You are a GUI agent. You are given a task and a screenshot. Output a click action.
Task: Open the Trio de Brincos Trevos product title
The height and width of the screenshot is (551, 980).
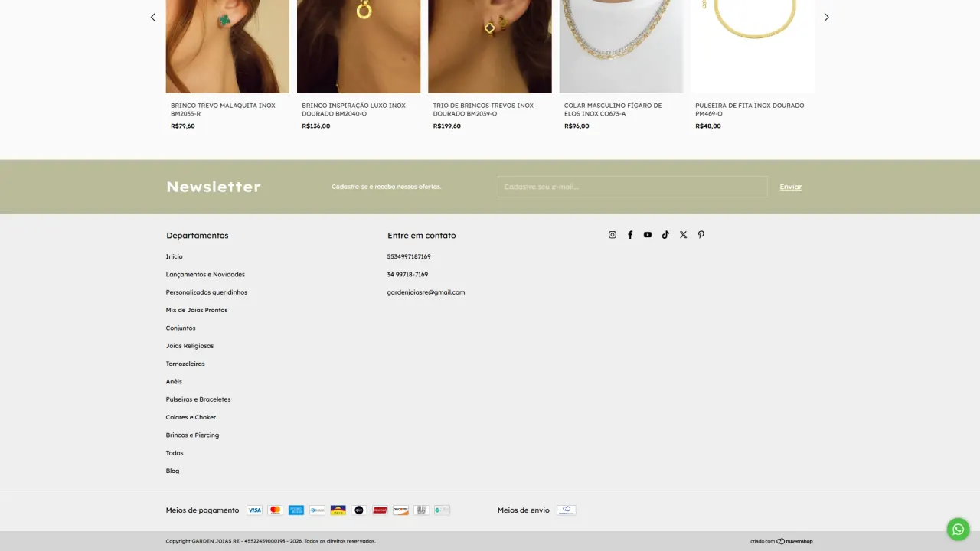483,109
